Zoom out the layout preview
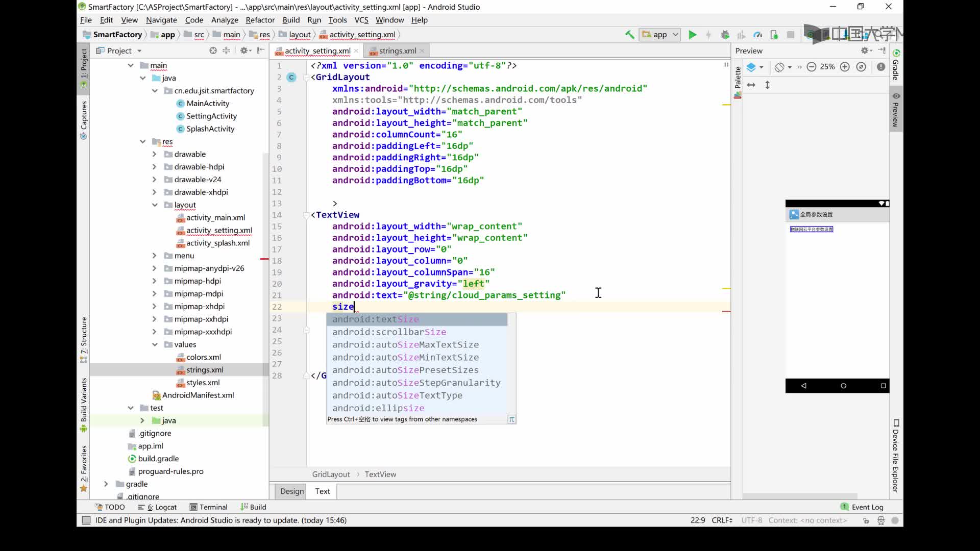 coord(812,67)
